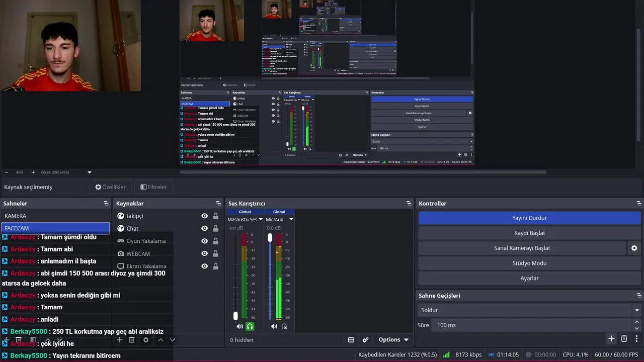Image resolution: width=644 pixels, height=362 pixels.
Task: Remove selected source with trash icon
Action: (132, 340)
